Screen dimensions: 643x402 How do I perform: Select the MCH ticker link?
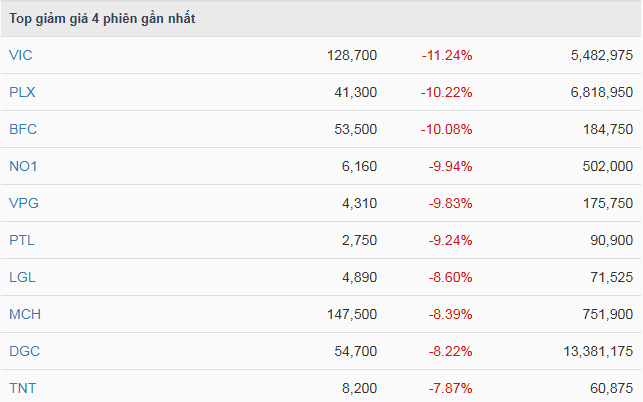[x=24, y=314]
